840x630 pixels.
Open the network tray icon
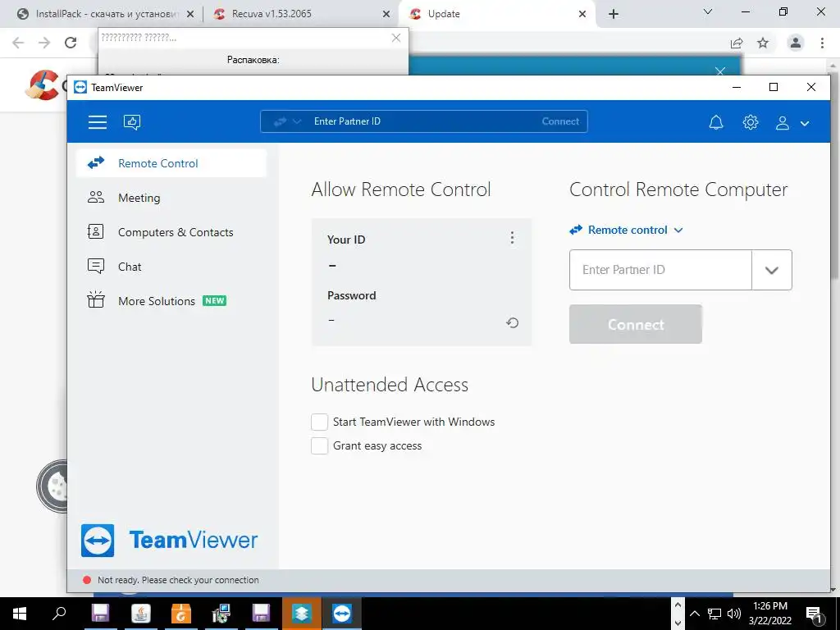(x=714, y=614)
